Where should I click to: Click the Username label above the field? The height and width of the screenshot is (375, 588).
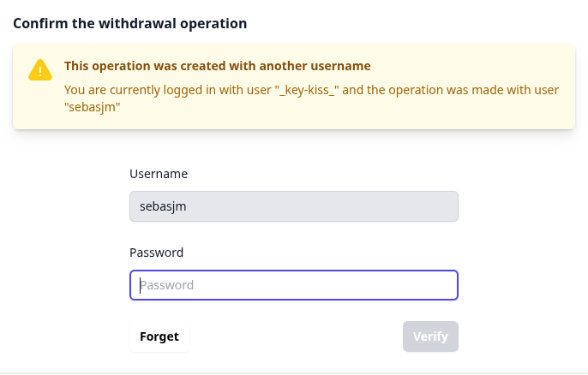click(159, 174)
